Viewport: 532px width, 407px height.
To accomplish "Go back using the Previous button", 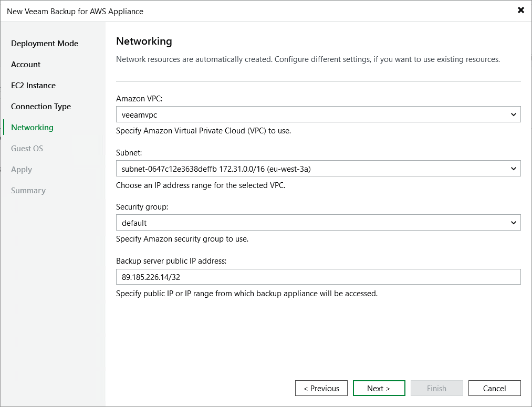I will [321, 388].
